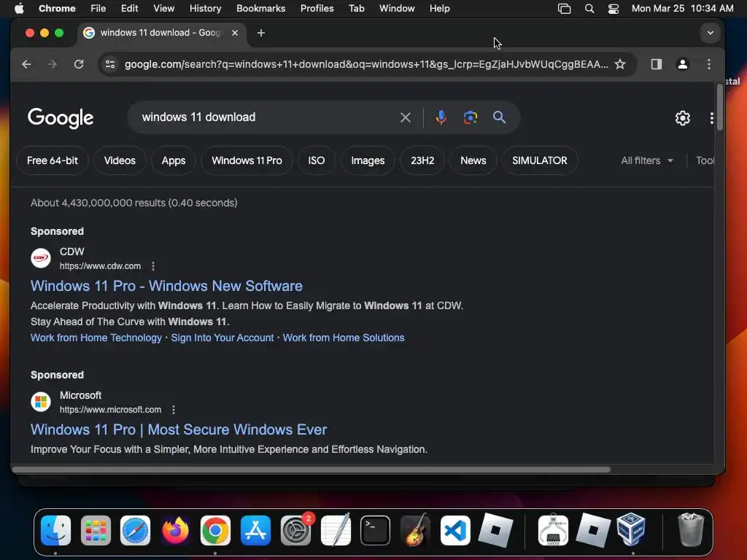Click the vertical page scrollbar
This screenshot has height=560, width=747.
[x=719, y=107]
